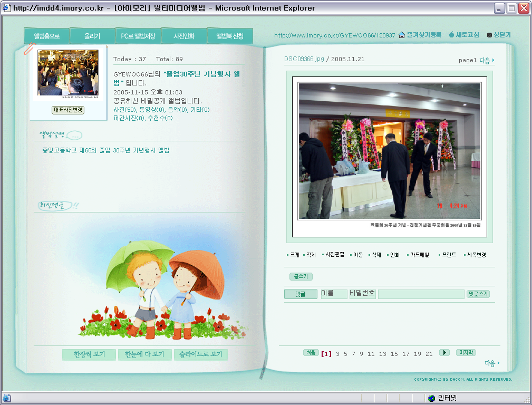This screenshot has height=405, width=532.
Task: Open the PC로 앨범저장 tab
Action: [x=138, y=36]
